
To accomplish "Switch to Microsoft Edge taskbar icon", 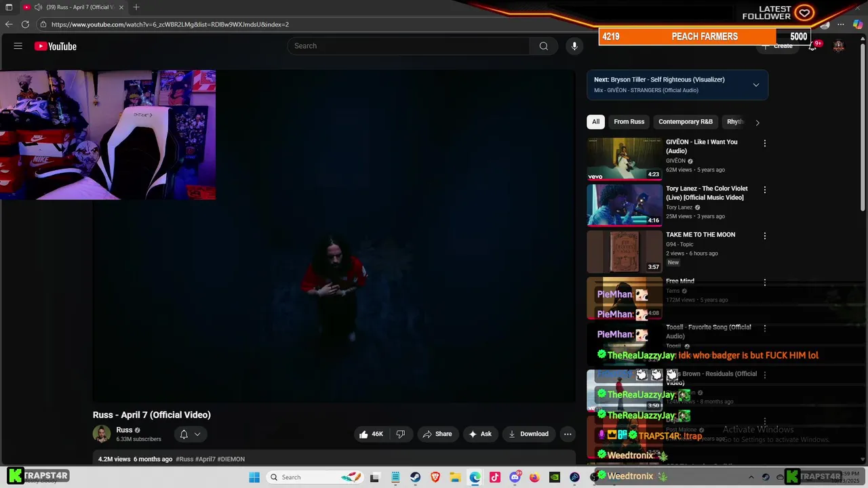I will (x=475, y=477).
